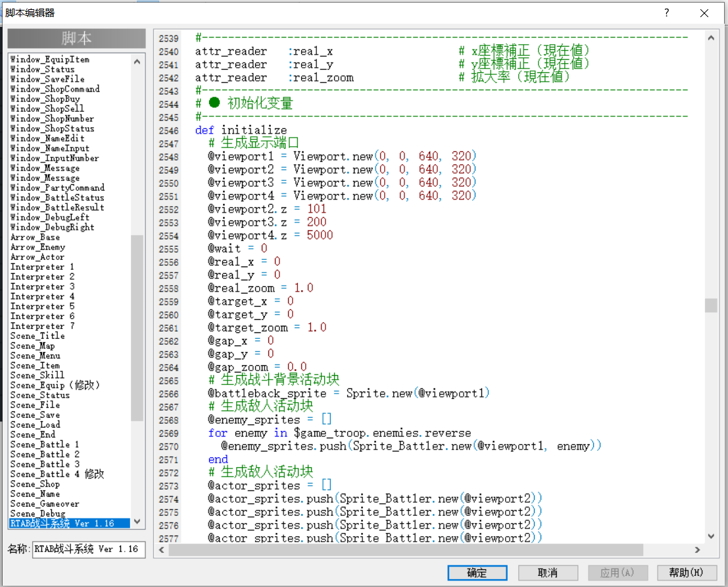
Task: Click the code editor scroll-up arrow
Action: point(711,38)
